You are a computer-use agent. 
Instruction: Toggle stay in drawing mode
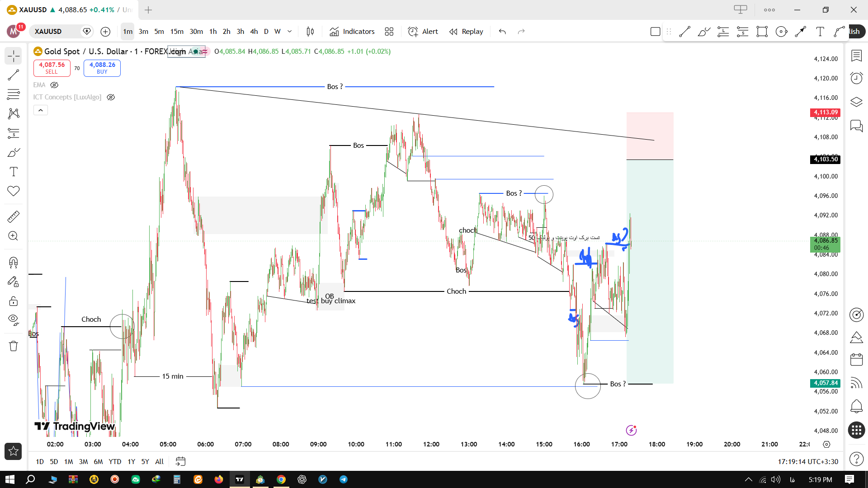click(x=14, y=282)
